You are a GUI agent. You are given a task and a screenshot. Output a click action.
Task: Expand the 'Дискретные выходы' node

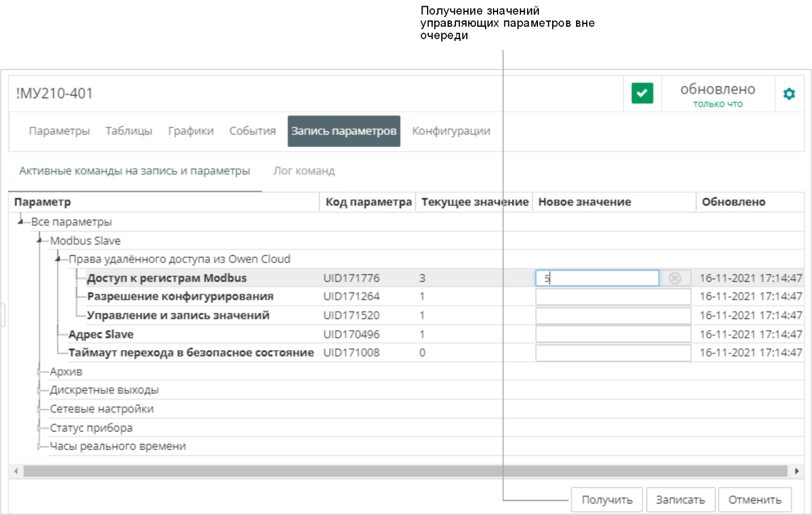39,391
